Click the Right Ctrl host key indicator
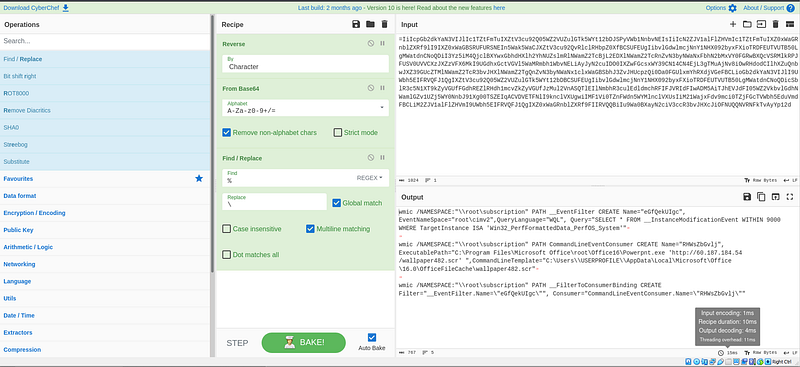 coord(781,361)
